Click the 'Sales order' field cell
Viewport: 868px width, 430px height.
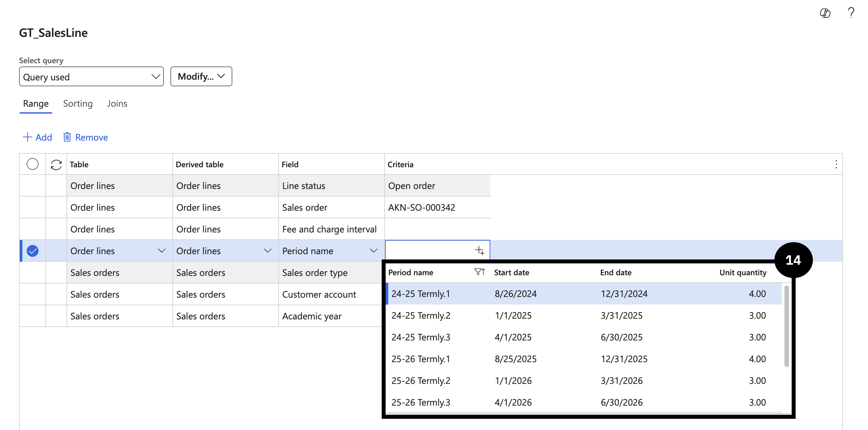pos(331,207)
